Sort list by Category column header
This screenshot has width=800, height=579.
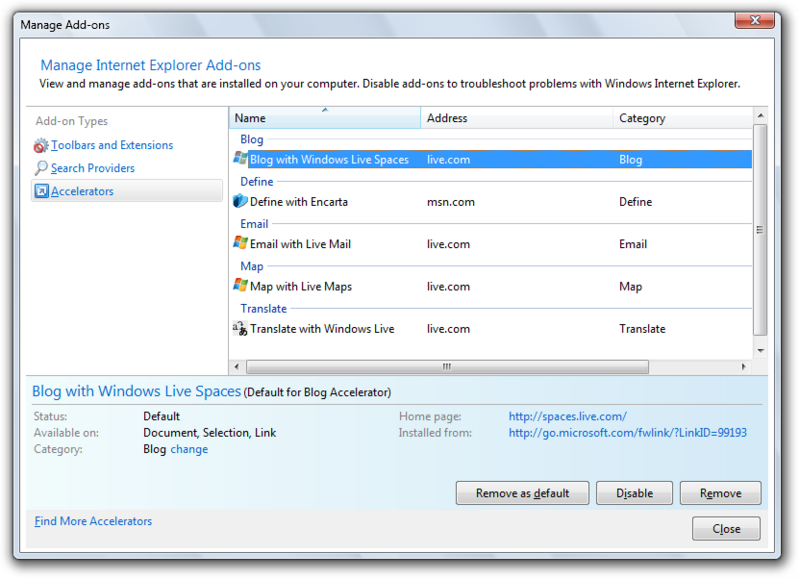pyautogui.click(x=682, y=118)
